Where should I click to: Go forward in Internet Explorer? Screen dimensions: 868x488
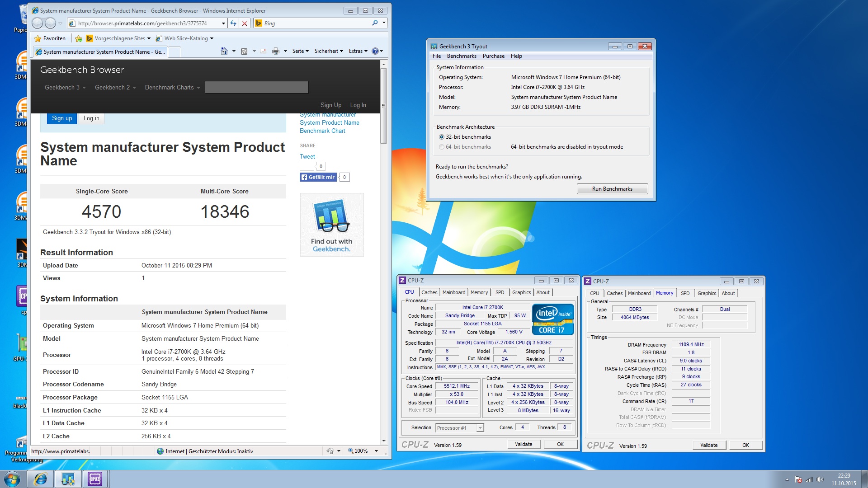pyautogui.click(x=51, y=23)
